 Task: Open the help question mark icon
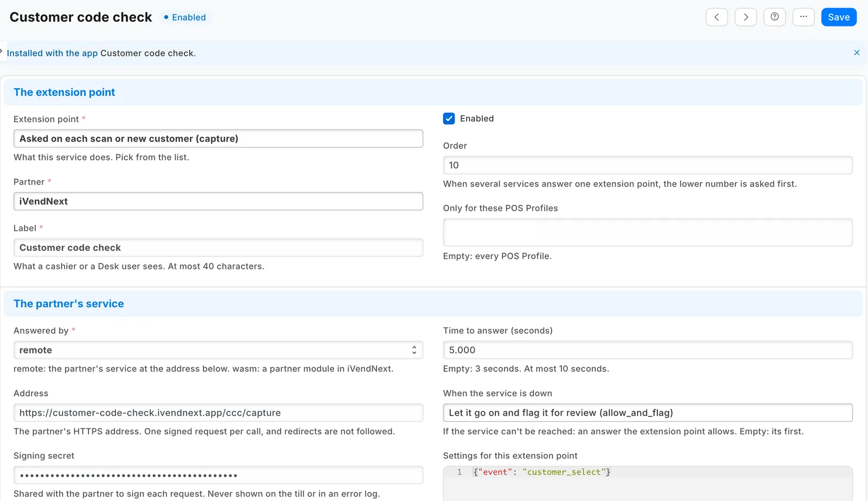pyautogui.click(x=775, y=17)
